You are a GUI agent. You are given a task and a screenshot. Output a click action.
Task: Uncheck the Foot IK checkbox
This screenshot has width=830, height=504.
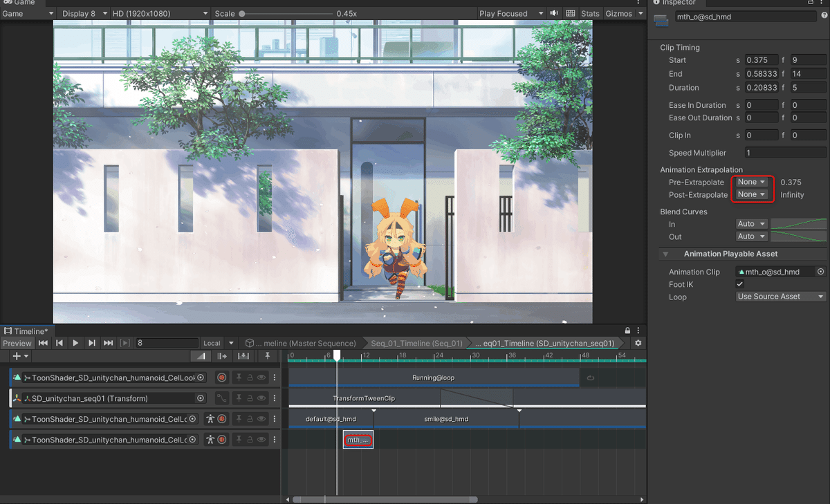coord(740,284)
